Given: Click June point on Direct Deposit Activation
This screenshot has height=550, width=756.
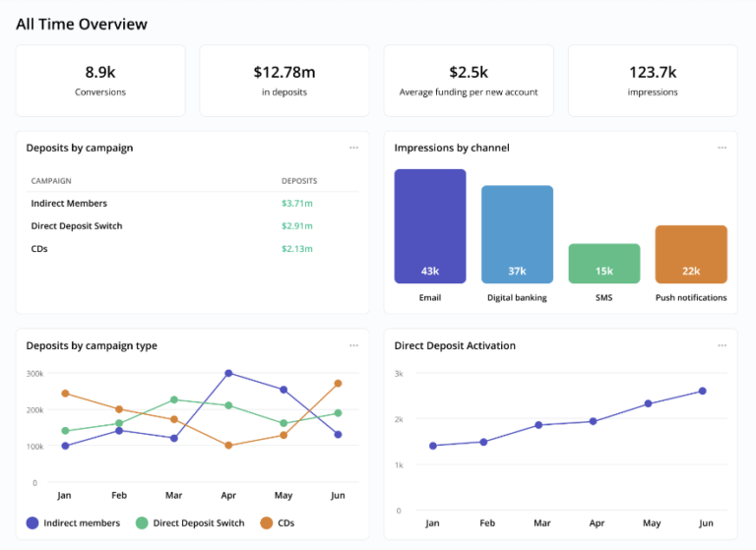Looking at the screenshot, I should pyautogui.click(x=702, y=391).
